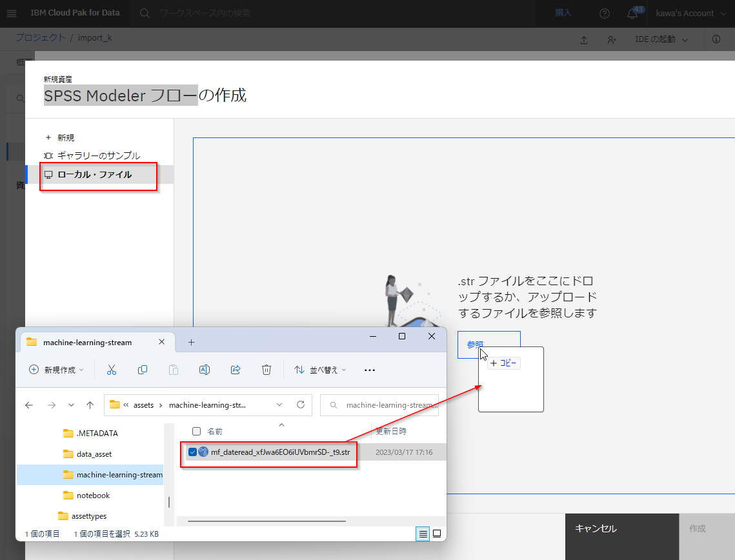This screenshot has width=735, height=560.
Task: Click the navigation pane vertical scrollbar
Action: point(169,503)
